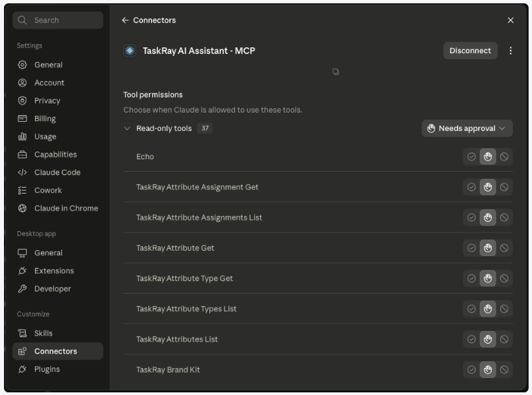Viewport: 532px width, 395px height.
Task: Open Cowork settings
Action: (x=58, y=191)
